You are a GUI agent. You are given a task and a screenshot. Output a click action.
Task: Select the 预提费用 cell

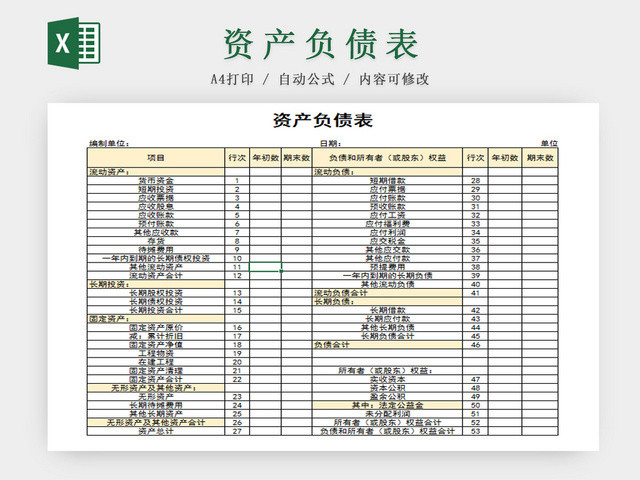[x=387, y=267]
